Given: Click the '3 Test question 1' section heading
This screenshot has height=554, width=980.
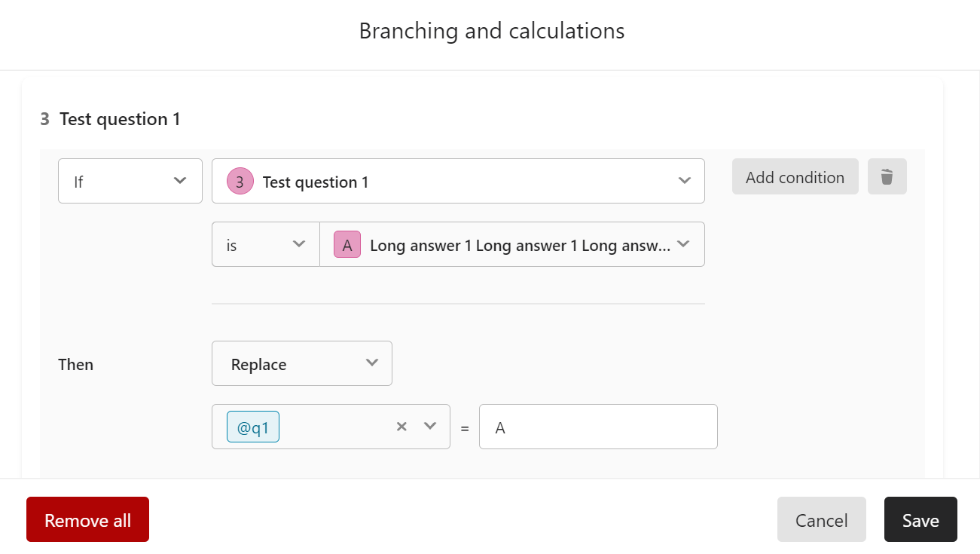Looking at the screenshot, I should pos(110,119).
